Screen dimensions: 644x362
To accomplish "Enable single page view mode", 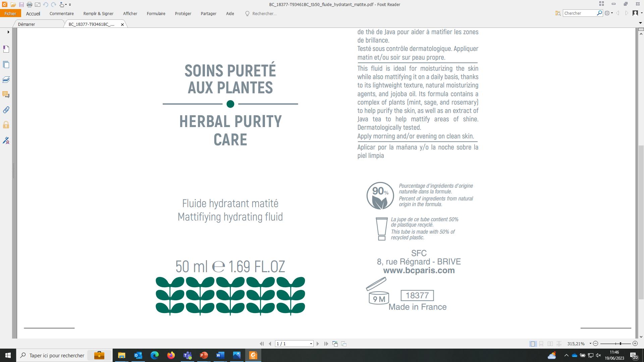I will pos(533,344).
